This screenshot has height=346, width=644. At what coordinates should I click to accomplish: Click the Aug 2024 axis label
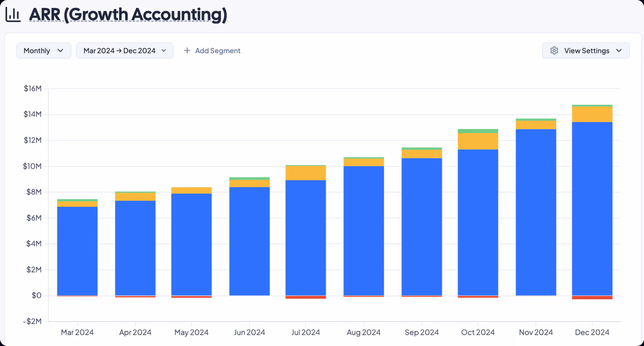(363, 332)
